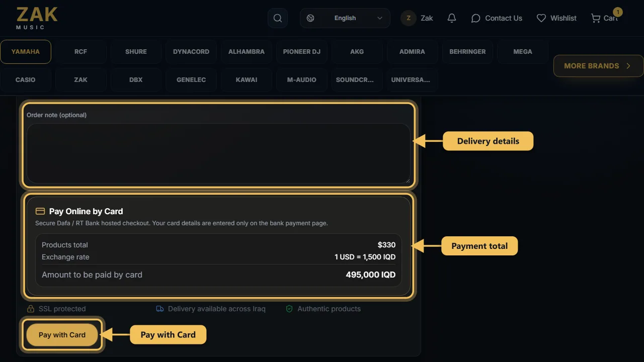
Task: Click the Pay with Card button
Action: click(62, 335)
